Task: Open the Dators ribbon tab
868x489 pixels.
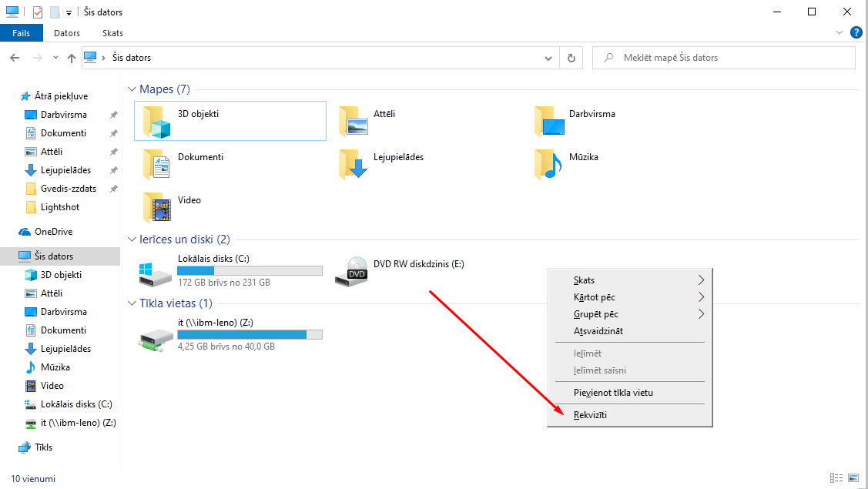Action: tap(67, 33)
